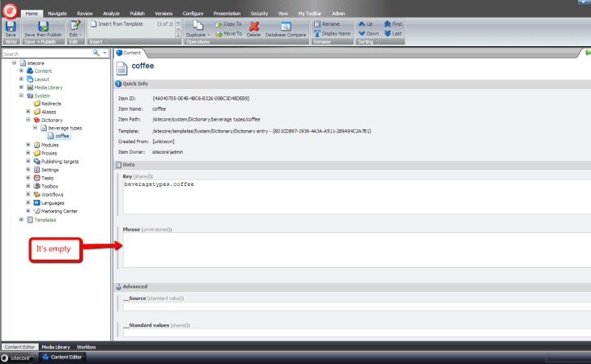Click the Duplicate icon in Operations
Screen dimensions: 591x364
point(197,28)
